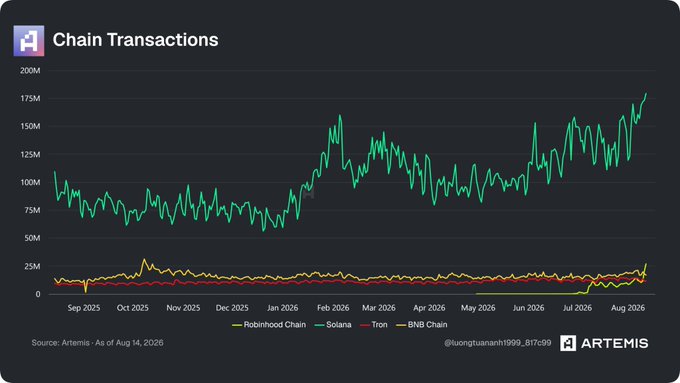The image size is (680, 383).
Task: Click the 'May 2026' x-axis label
Action: click(478, 308)
